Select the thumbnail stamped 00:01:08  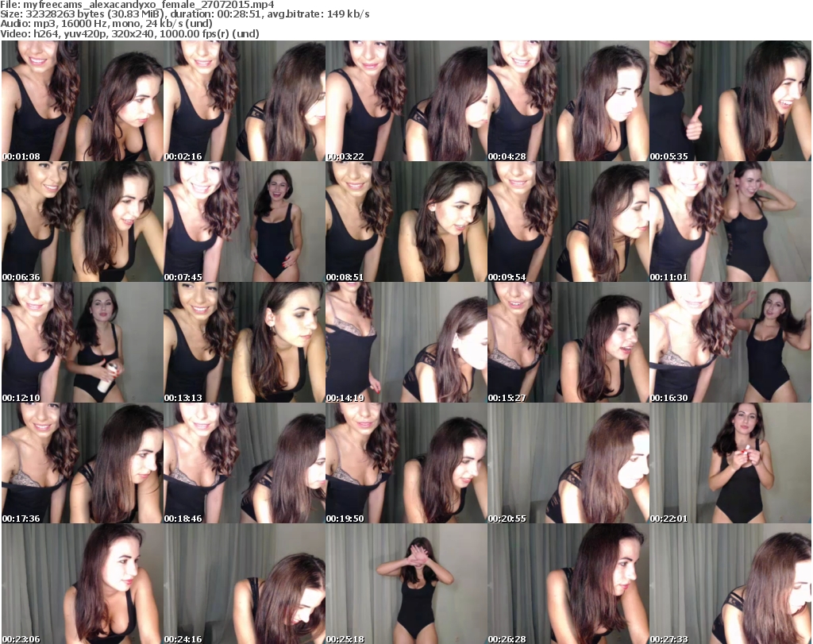click(x=83, y=101)
